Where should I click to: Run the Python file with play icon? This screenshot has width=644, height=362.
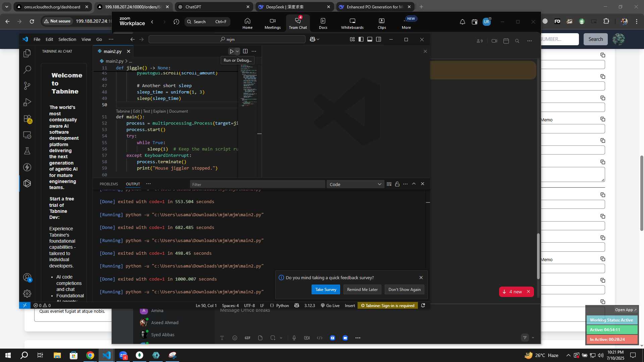click(x=231, y=51)
